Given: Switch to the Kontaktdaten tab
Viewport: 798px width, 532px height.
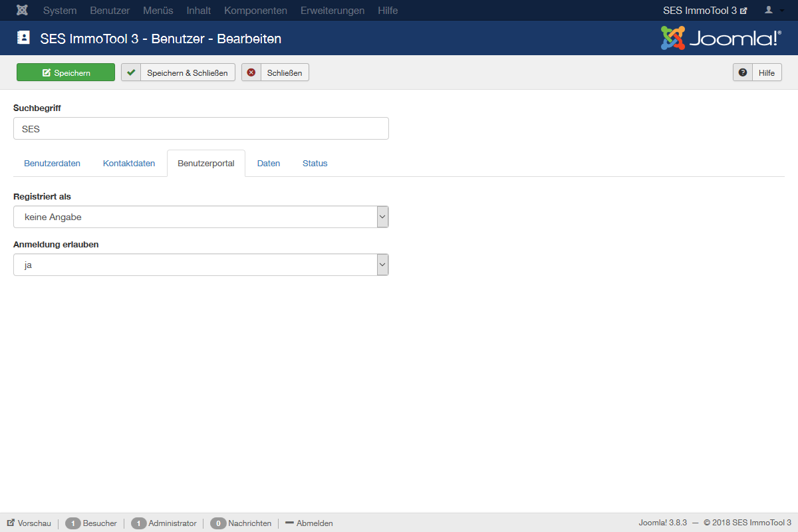Looking at the screenshot, I should click(129, 164).
